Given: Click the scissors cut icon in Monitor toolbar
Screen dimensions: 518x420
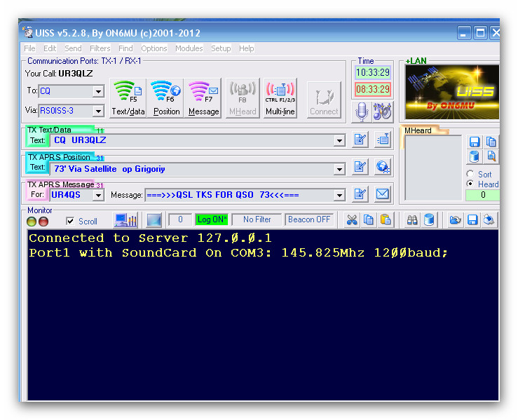Looking at the screenshot, I should point(352,220).
